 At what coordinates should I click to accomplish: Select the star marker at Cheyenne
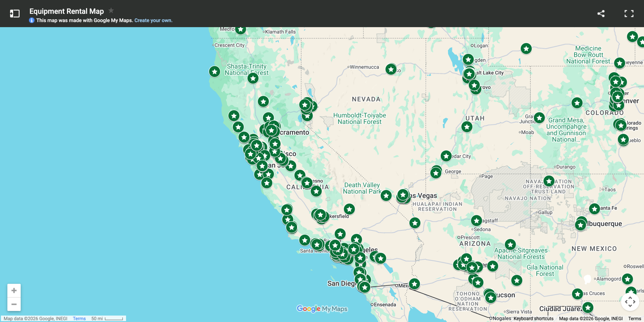[619, 63]
